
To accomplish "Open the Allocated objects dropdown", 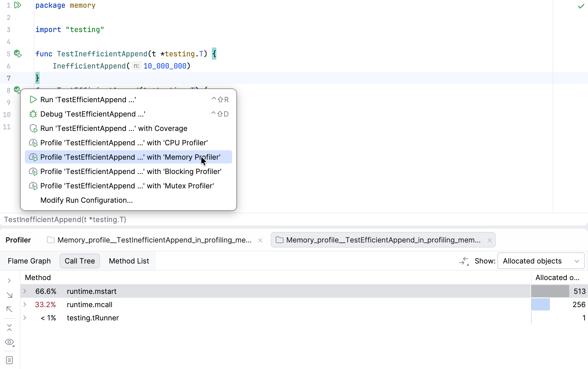I will click(x=540, y=261).
